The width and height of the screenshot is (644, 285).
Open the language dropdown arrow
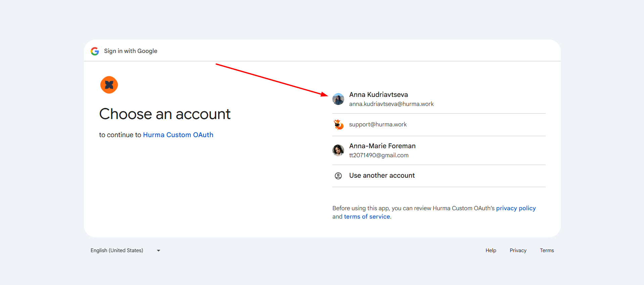(x=158, y=250)
